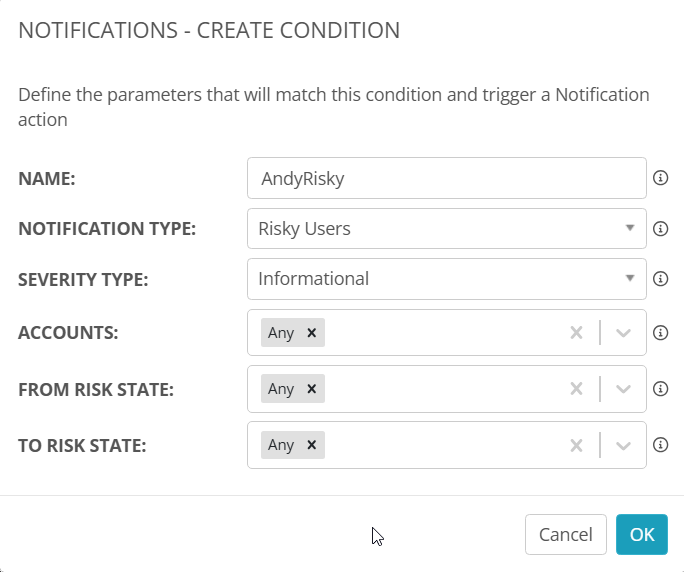Open the Notification Type dropdown
The image size is (684, 572).
446,229
